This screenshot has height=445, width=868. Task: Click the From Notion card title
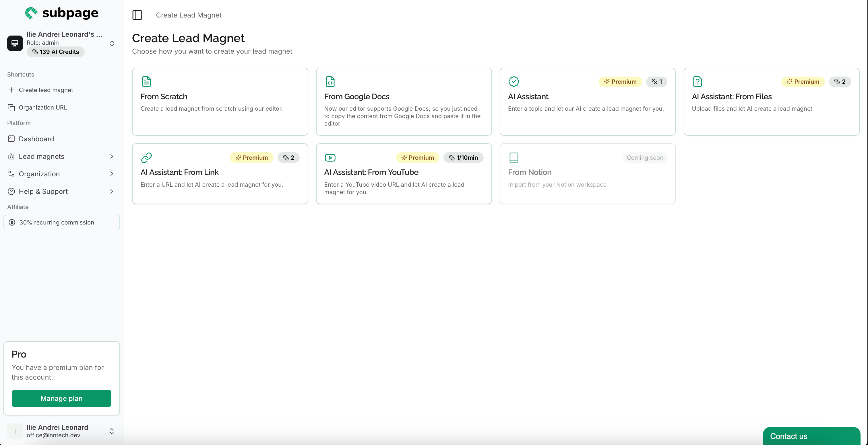point(530,172)
